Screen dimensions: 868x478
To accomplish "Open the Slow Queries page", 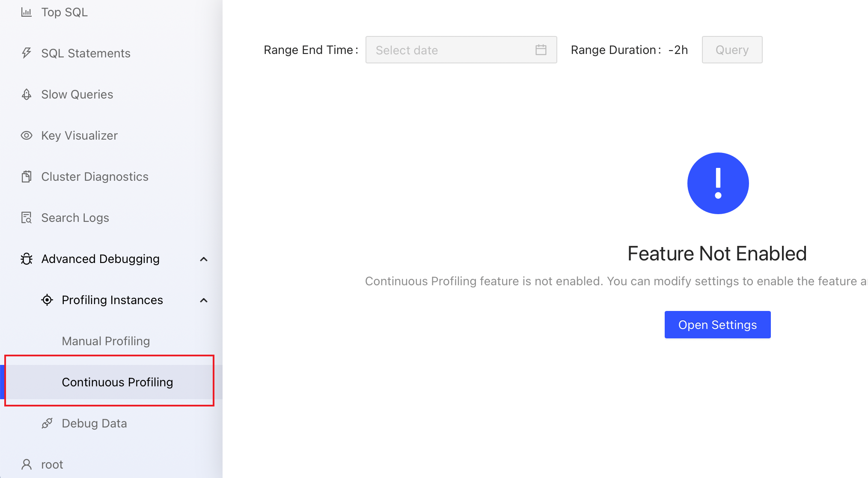I will [x=77, y=94].
